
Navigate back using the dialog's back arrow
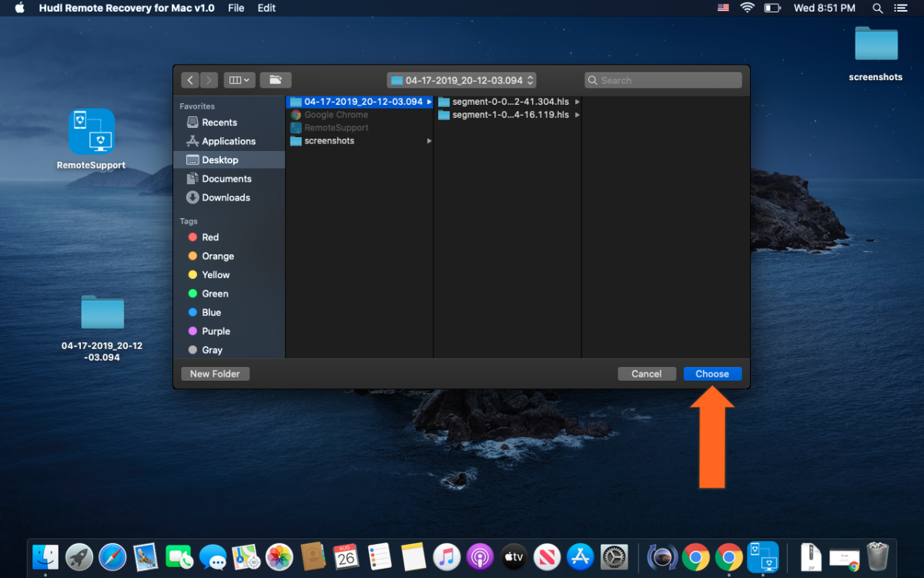(x=190, y=79)
